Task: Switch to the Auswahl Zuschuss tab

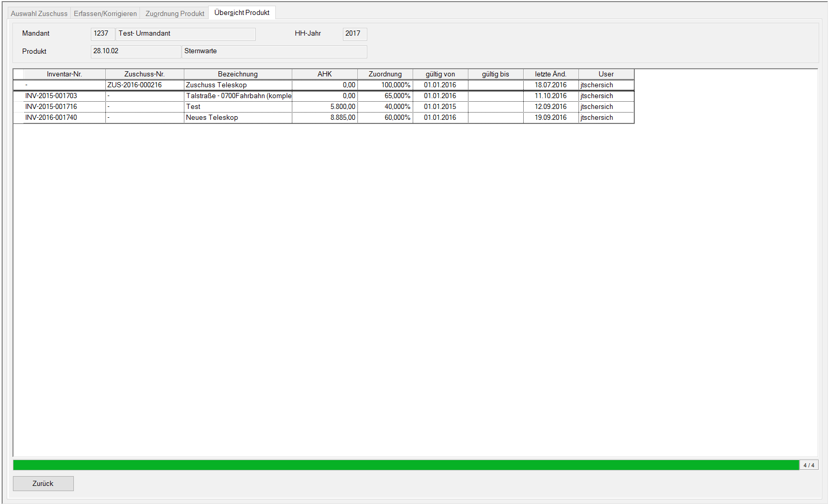Action: (x=39, y=13)
